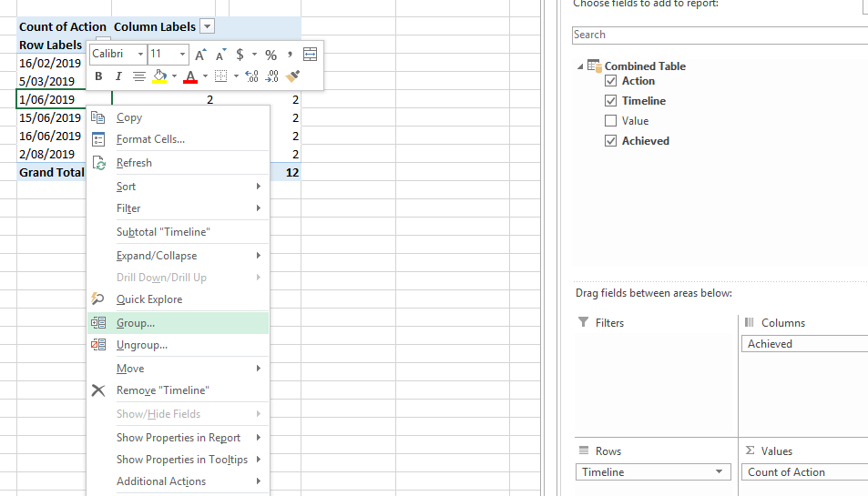Apply comma style format

pos(290,55)
